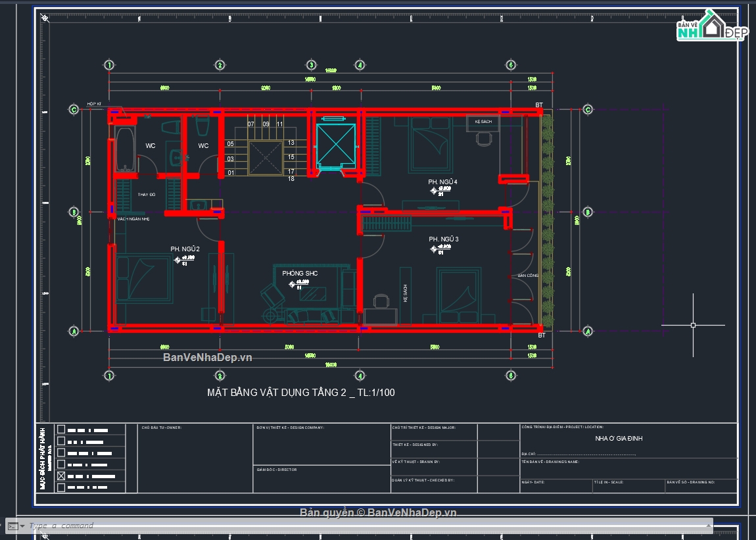Click the Bản quyền © BanVeNhaDep.vn text

click(x=378, y=512)
